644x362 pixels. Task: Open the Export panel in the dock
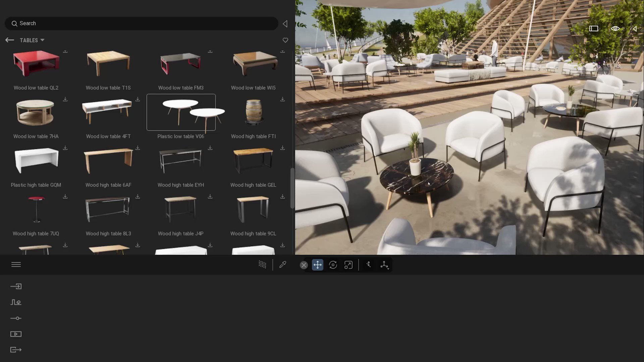tap(16, 350)
